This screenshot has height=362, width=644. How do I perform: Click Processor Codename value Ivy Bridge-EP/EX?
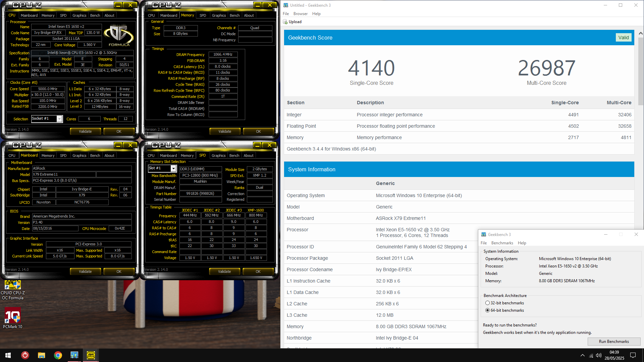click(393, 269)
